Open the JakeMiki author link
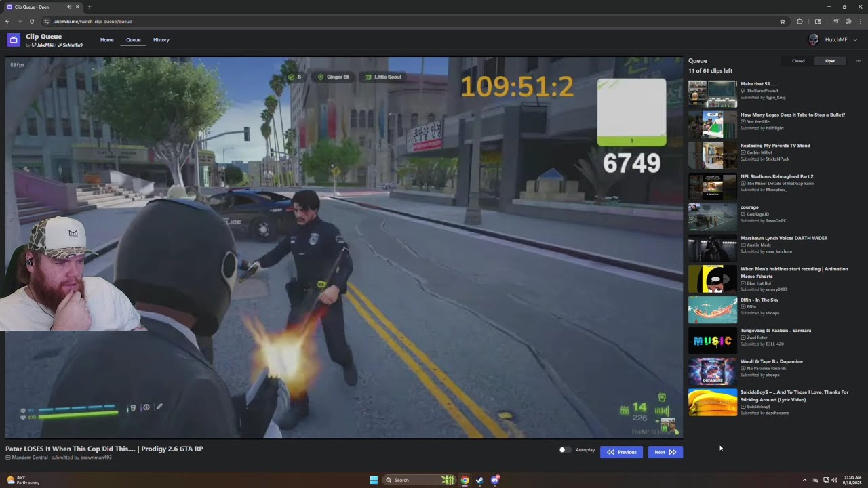This screenshot has height=488, width=868. pos(43,45)
